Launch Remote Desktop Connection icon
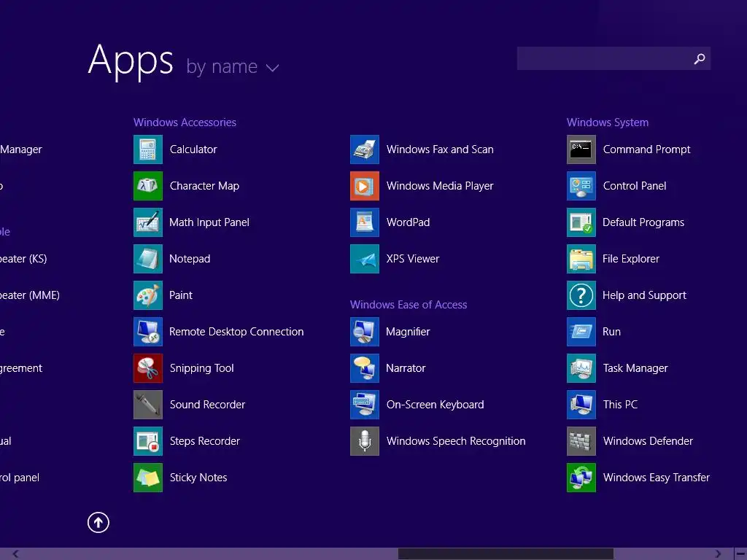 pos(147,332)
